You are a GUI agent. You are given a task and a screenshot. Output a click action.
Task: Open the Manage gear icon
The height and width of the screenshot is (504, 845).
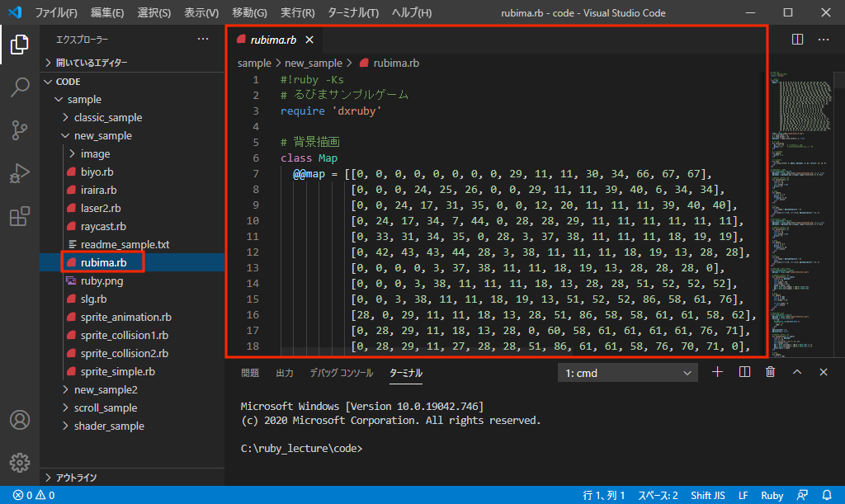tap(20, 462)
